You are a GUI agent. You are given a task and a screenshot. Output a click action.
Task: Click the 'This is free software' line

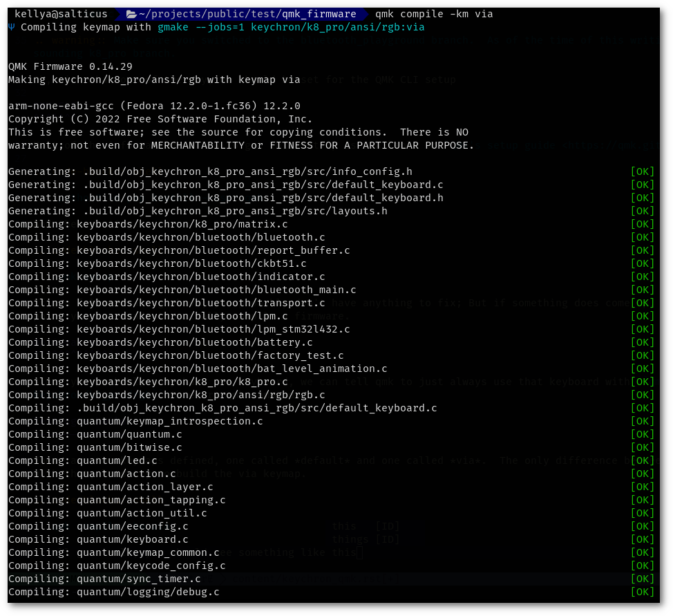238,132
